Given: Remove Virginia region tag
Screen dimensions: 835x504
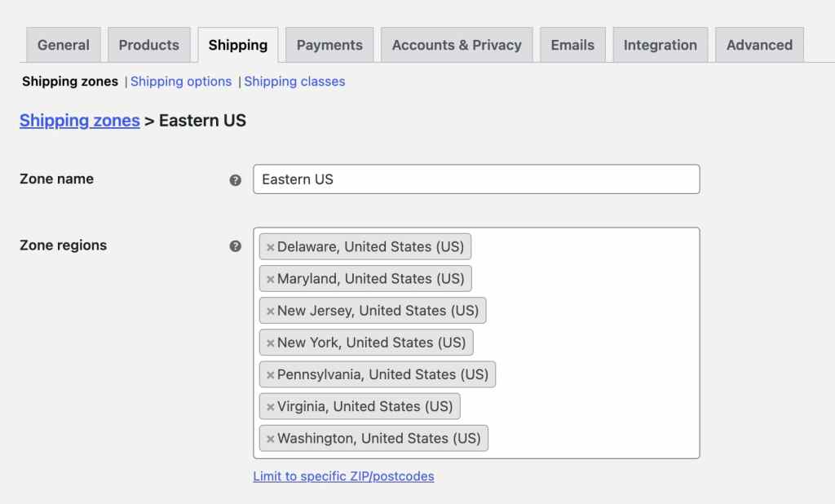Looking at the screenshot, I should (270, 407).
